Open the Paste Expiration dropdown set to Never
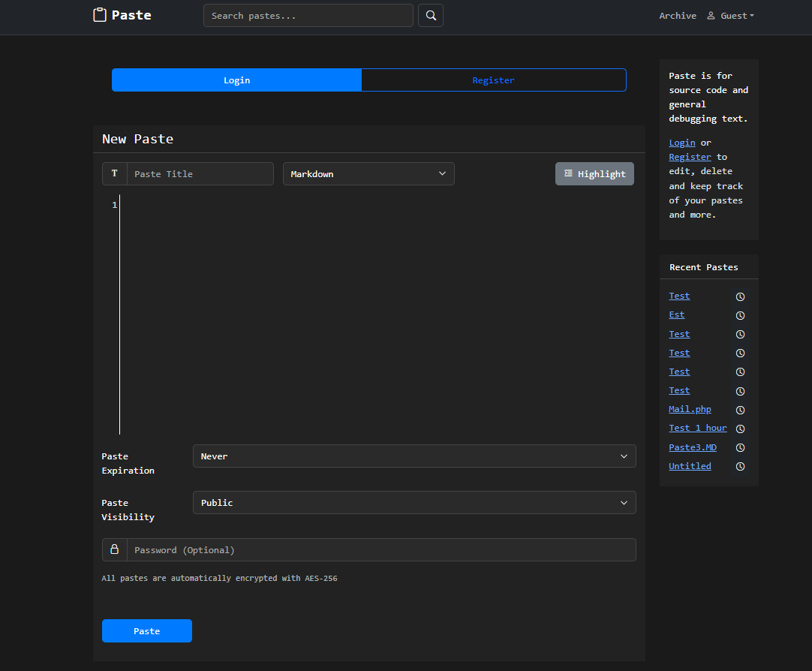The image size is (812, 671). (414, 456)
